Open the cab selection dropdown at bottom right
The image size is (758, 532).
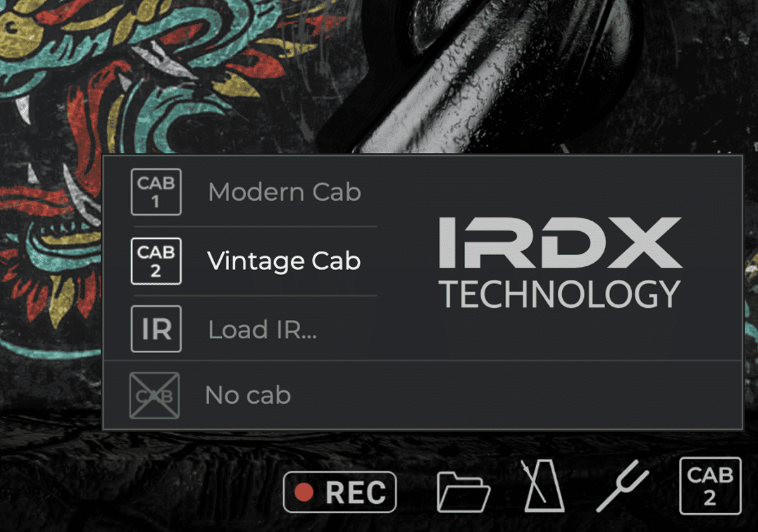[712, 485]
